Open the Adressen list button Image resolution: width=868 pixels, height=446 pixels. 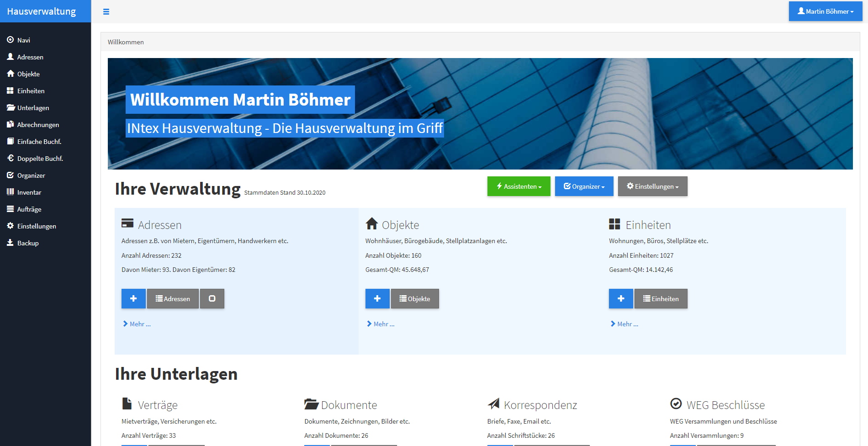173,299
